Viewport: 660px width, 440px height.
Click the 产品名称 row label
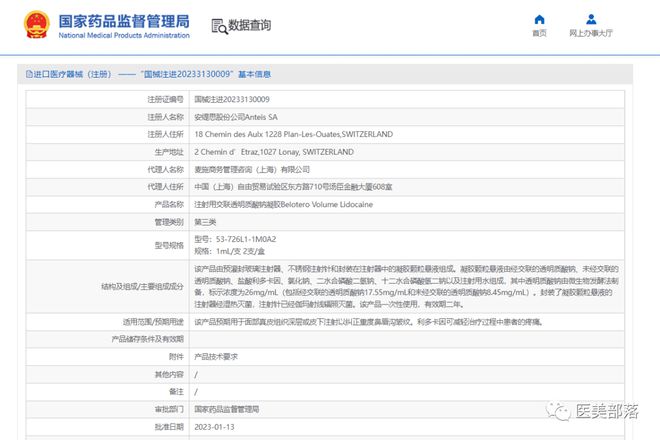pos(169,204)
